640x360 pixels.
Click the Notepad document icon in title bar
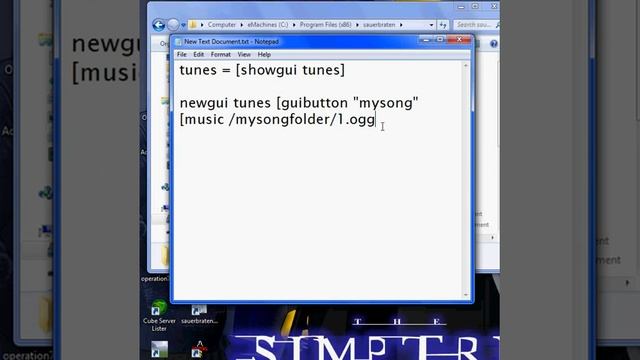[x=178, y=42]
